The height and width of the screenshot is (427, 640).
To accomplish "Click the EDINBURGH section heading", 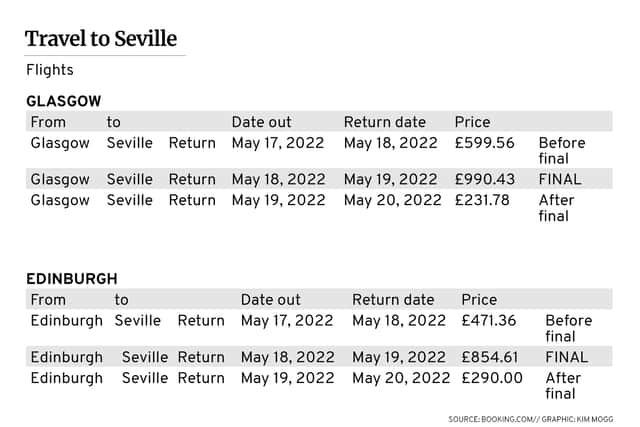I will (72, 279).
